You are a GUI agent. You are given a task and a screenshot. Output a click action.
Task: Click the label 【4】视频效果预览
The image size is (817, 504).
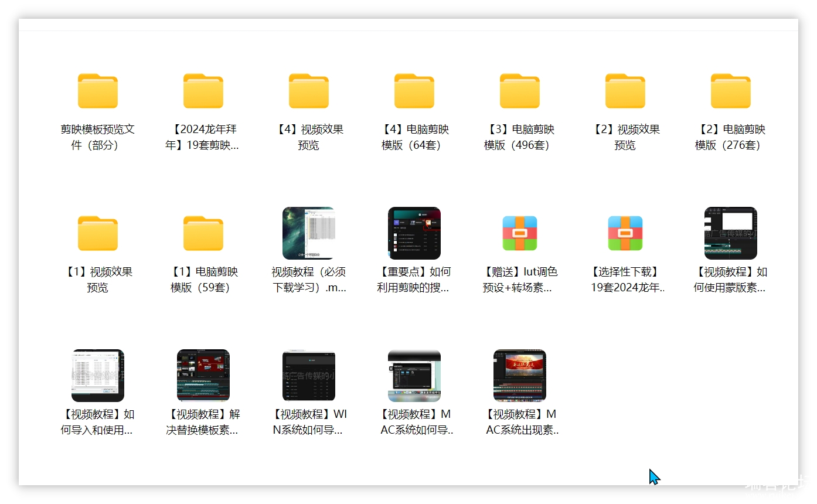[x=309, y=137]
